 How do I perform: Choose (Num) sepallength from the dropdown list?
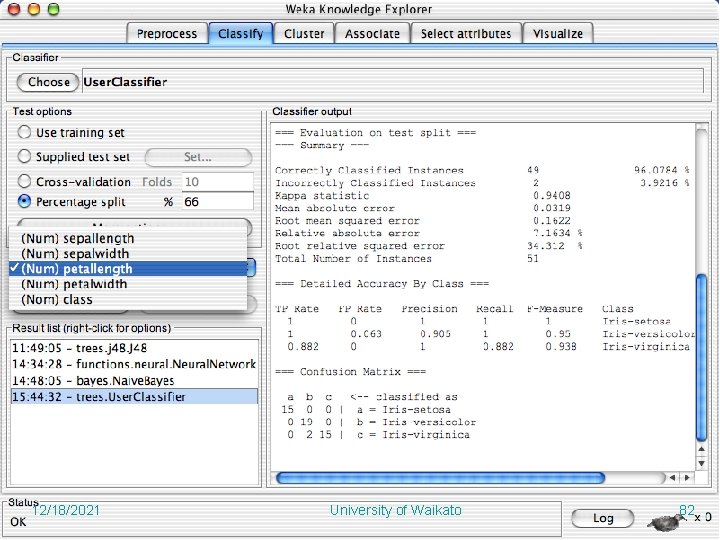click(128, 238)
